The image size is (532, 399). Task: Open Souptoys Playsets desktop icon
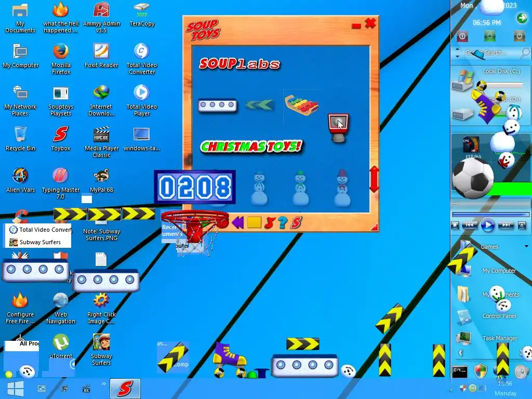pos(61,101)
